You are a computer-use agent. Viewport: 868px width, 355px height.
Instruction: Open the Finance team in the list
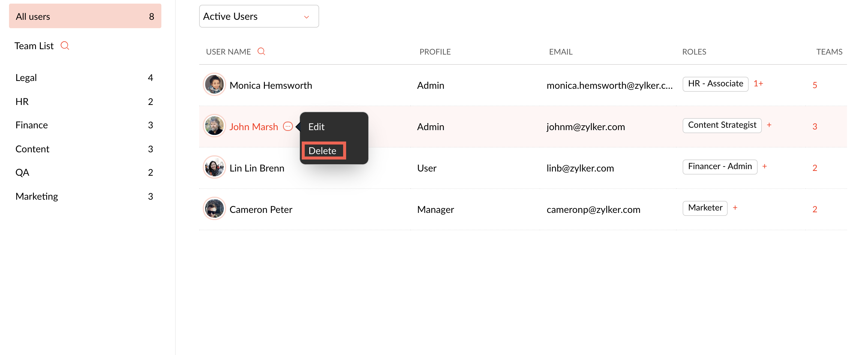click(32, 125)
